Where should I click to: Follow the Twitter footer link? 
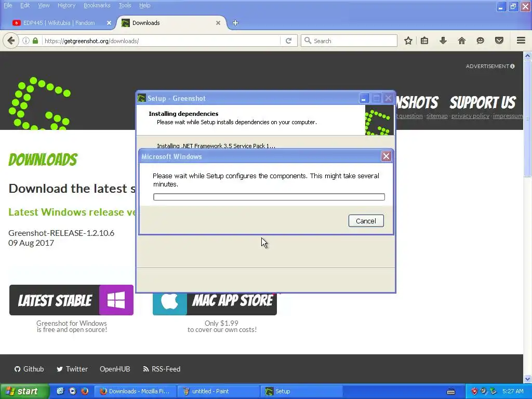pos(72,369)
